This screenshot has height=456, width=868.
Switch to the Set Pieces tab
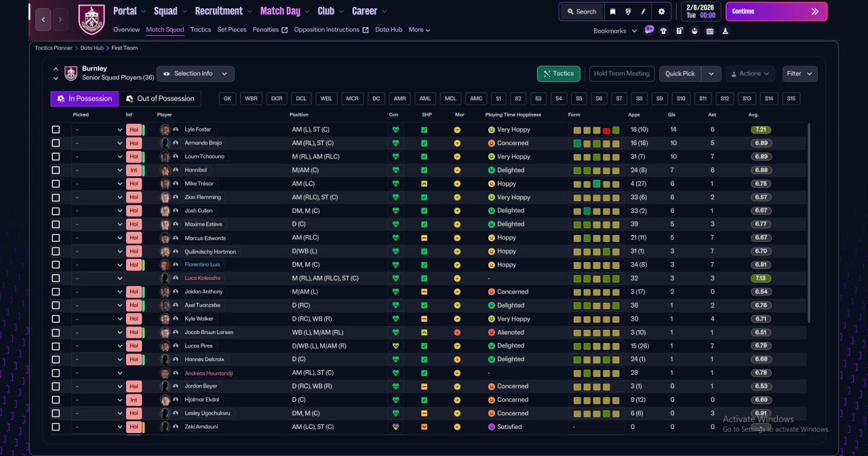pyautogui.click(x=232, y=30)
